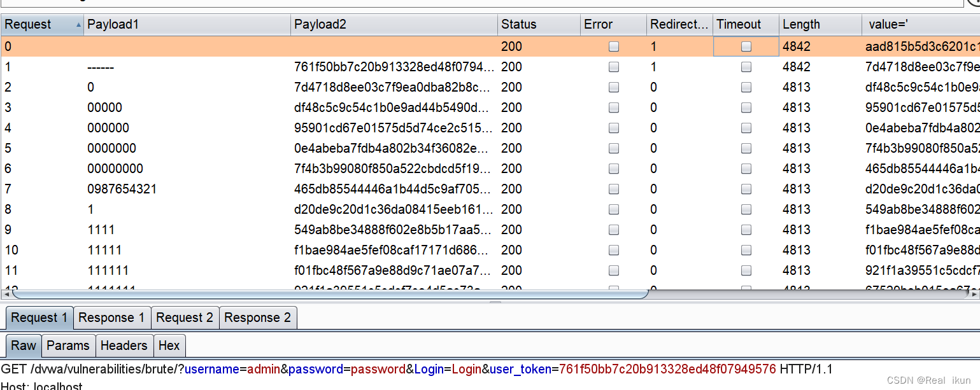Select row with payload 1111
The height and width of the screenshot is (390, 980).
point(490,230)
